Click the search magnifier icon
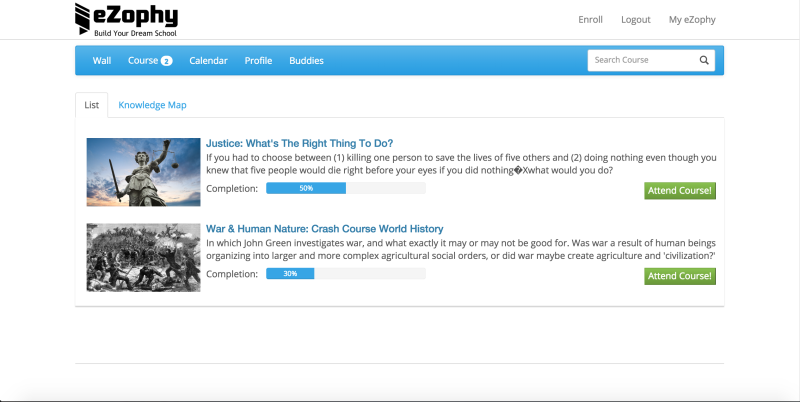This screenshot has width=800, height=402. pos(704,60)
